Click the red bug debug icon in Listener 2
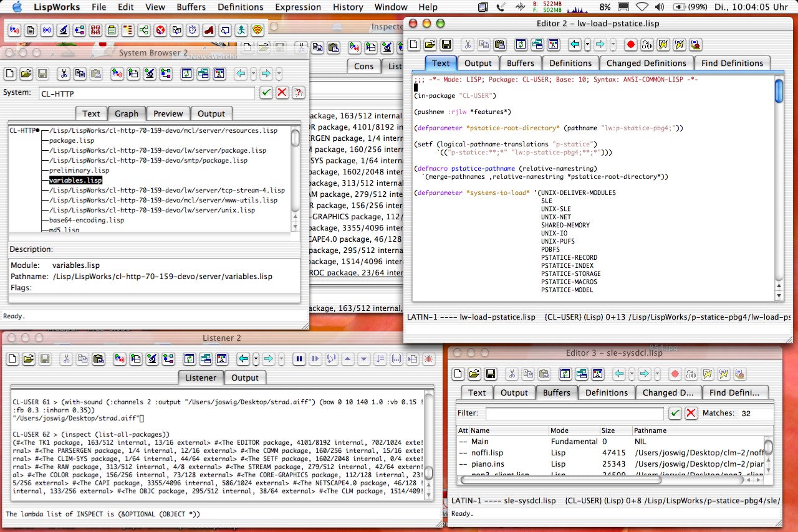Screen dimensions: 798x532 click(429, 359)
